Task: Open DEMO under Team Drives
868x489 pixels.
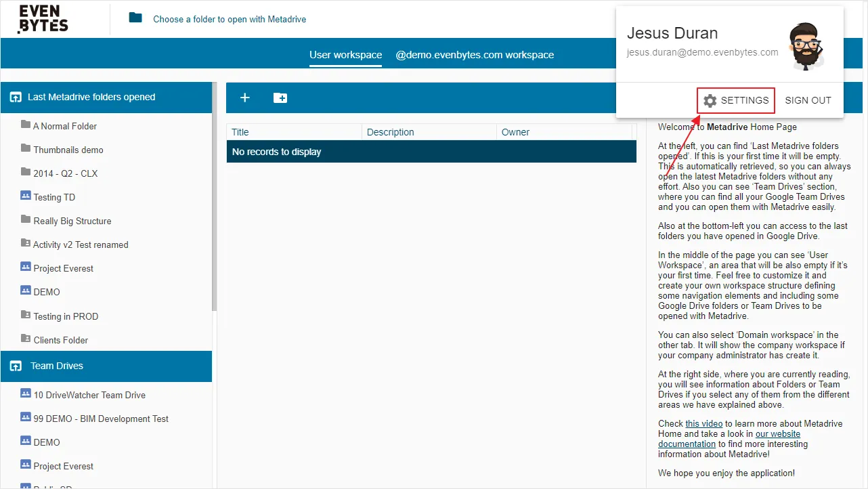Action: tap(47, 442)
